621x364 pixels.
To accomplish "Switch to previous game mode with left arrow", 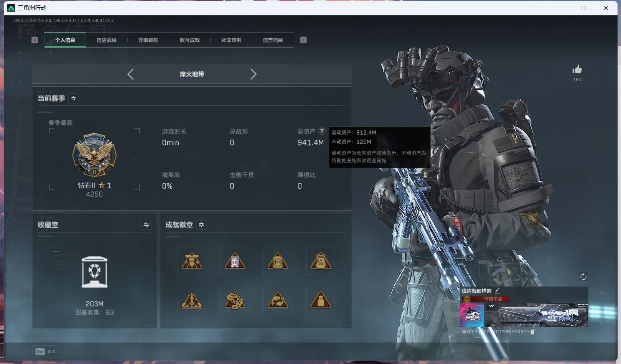I will pos(130,74).
